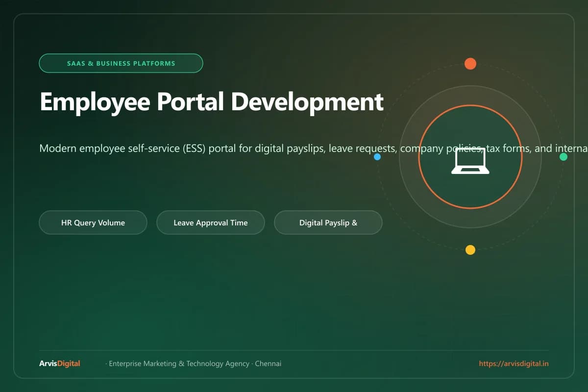Screen dimensions: 588x392
Task: Open the https://arvisdigital.in link
Action: pyautogui.click(x=514, y=364)
